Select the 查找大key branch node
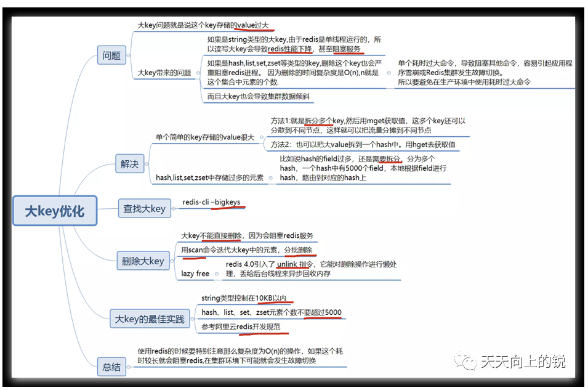Viewport: 588px width, 390px height. 144,208
